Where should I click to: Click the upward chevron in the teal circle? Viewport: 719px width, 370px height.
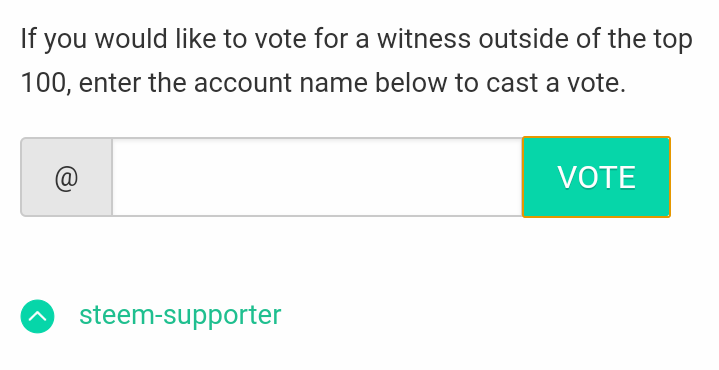pyautogui.click(x=38, y=316)
